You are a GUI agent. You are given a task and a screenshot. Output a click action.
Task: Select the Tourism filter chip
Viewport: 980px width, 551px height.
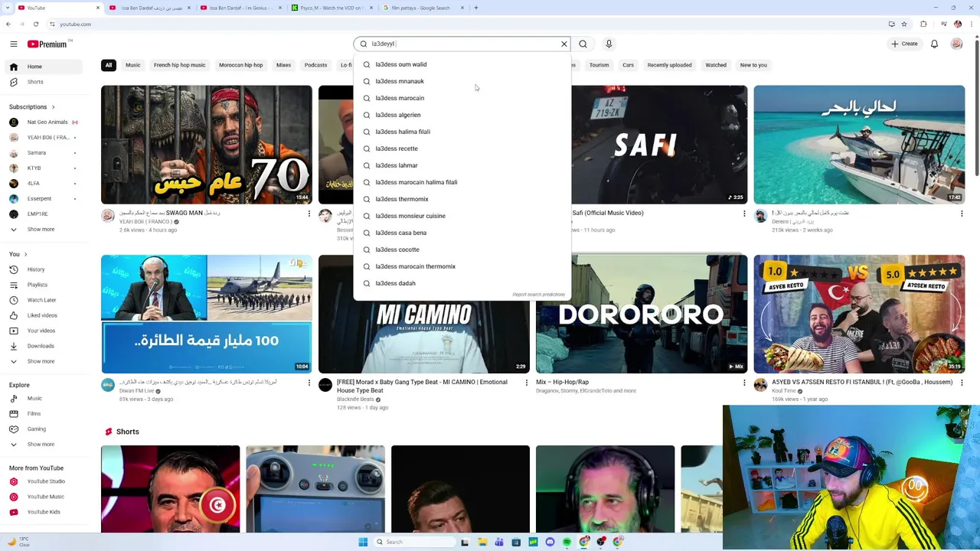click(x=599, y=65)
